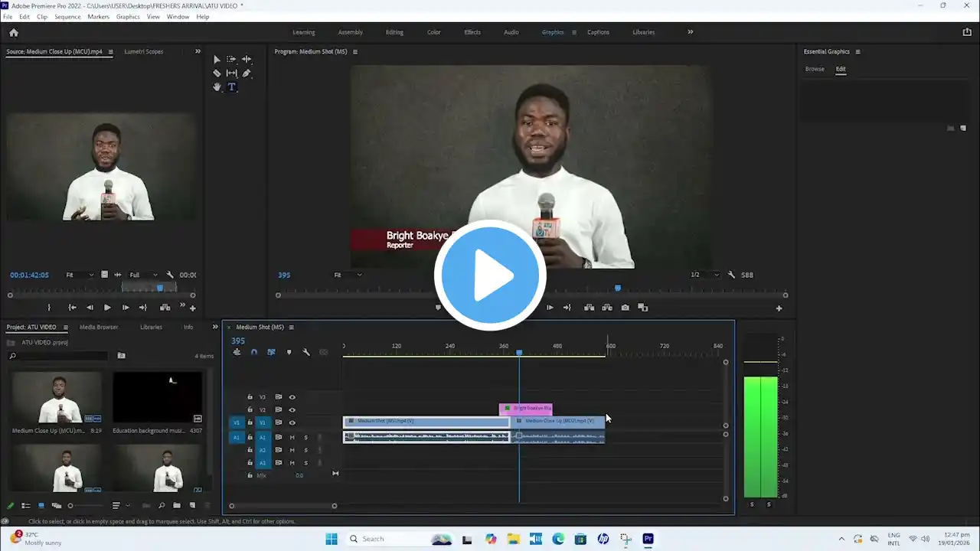Switch to the Color workspace tab

coord(433,32)
